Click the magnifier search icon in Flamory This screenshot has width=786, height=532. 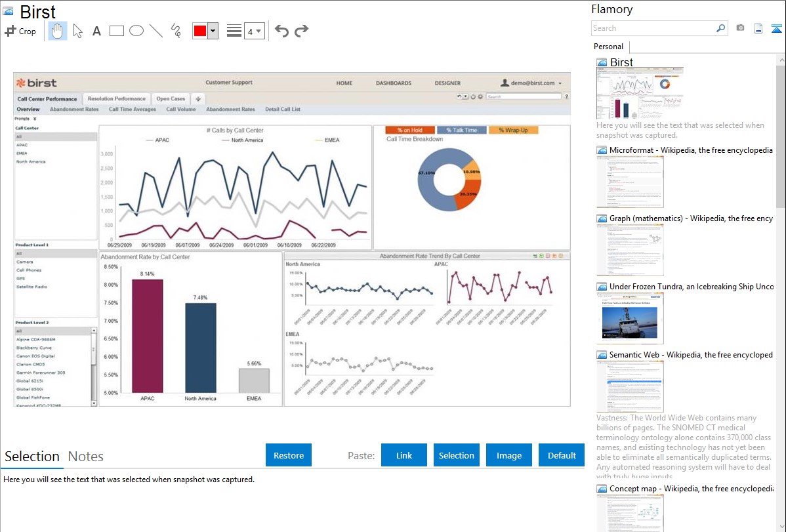[x=720, y=28]
